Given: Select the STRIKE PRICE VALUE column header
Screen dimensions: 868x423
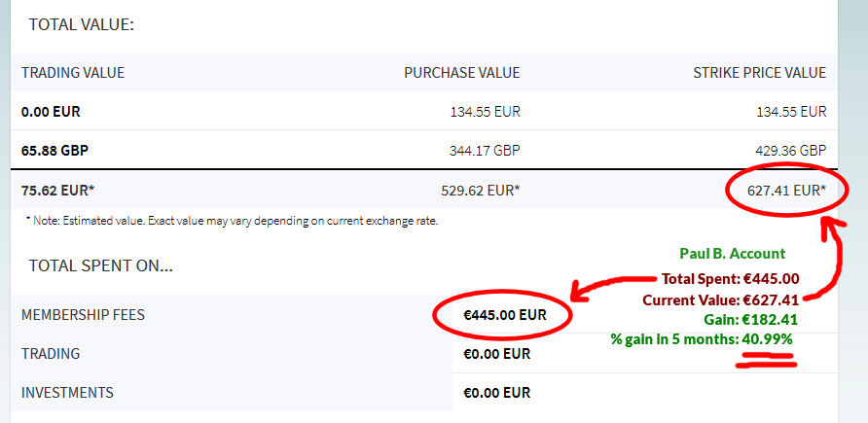Looking at the screenshot, I should click(759, 72).
